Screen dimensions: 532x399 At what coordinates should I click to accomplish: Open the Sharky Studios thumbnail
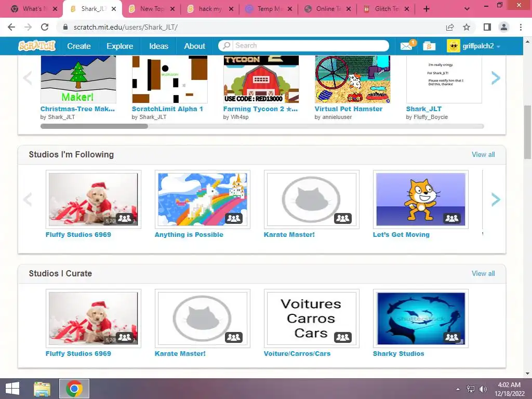[421, 318]
